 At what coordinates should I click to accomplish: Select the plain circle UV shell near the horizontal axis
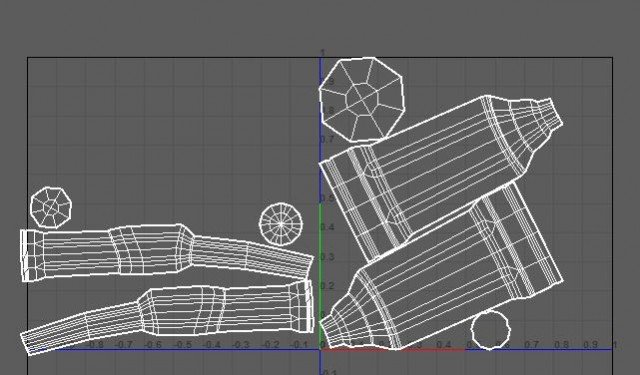coord(491,330)
